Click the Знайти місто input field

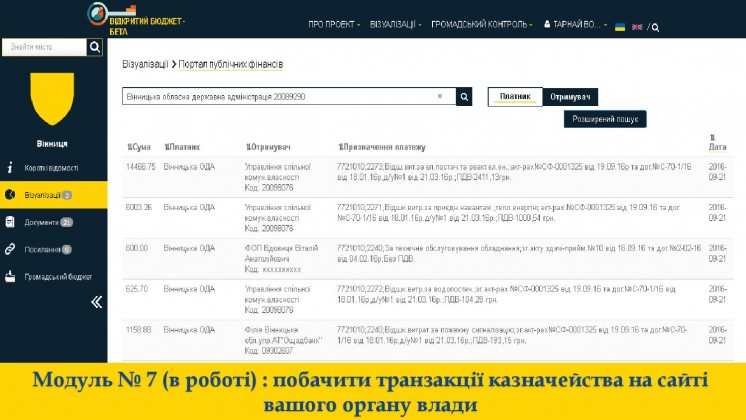[x=43, y=47]
